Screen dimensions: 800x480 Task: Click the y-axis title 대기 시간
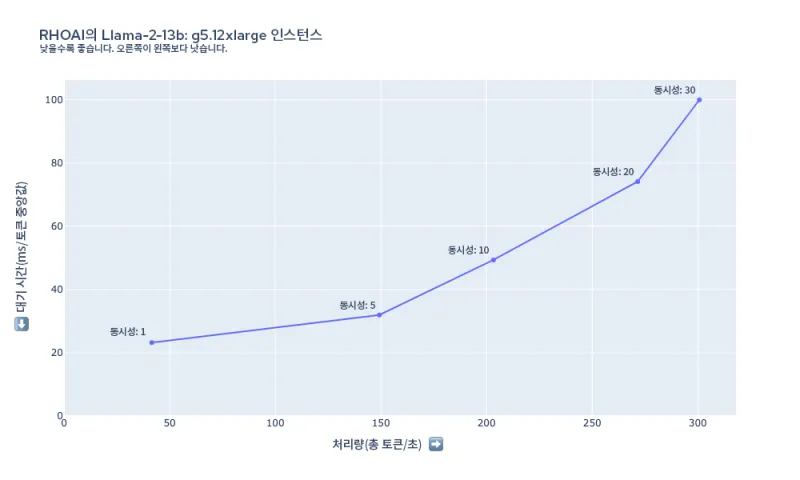pos(22,247)
